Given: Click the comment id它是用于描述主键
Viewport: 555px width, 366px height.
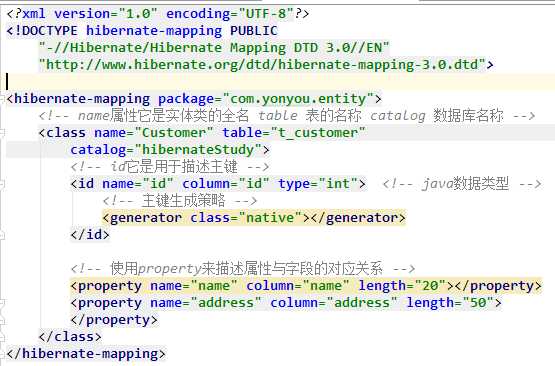Looking at the screenshot, I should 170,167.
